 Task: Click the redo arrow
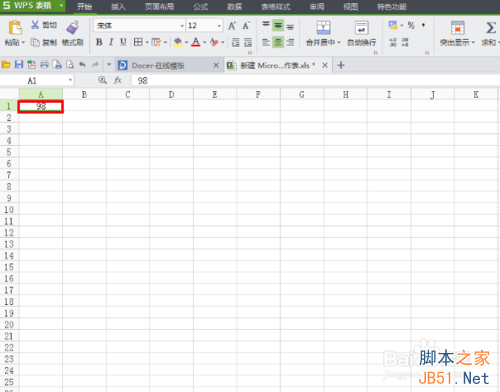pyautogui.click(x=95, y=64)
